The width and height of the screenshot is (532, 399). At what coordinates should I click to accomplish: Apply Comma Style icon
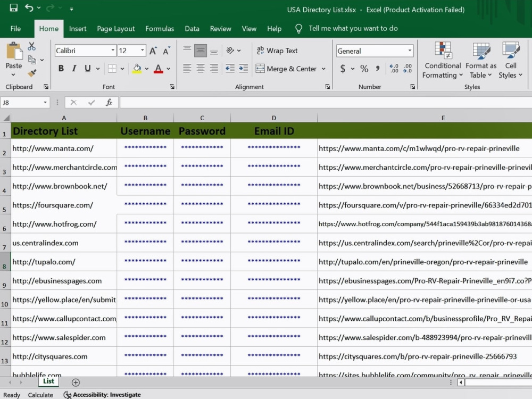378,69
